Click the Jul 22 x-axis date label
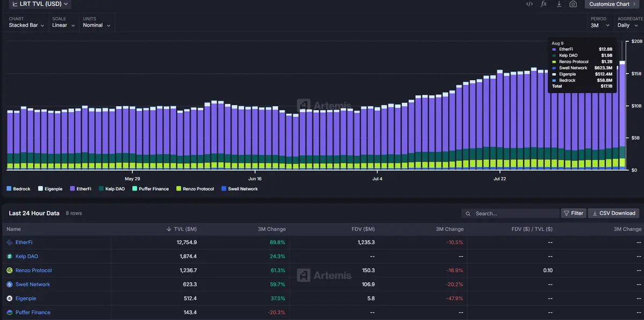644x320 pixels. tap(500, 179)
